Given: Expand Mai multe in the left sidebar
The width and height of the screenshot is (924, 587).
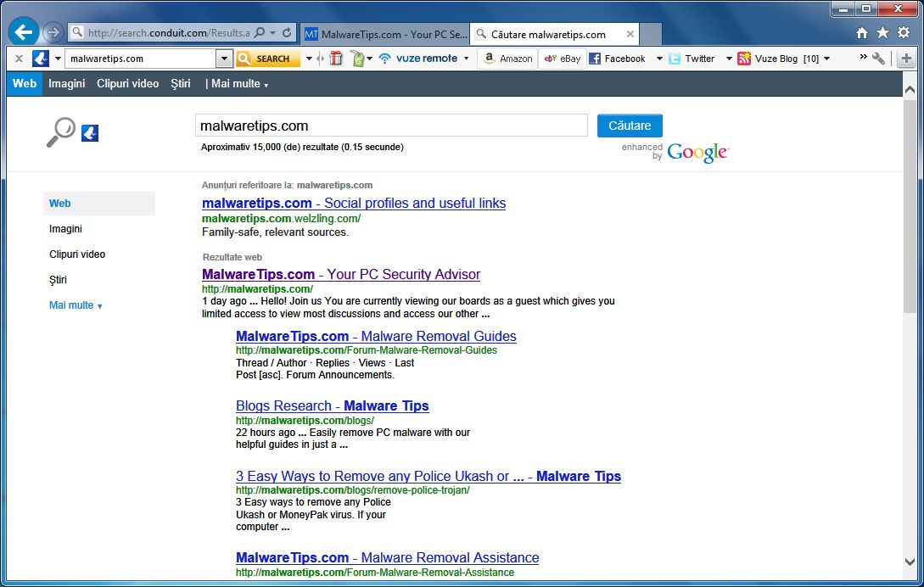Looking at the screenshot, I should (76, 305).
